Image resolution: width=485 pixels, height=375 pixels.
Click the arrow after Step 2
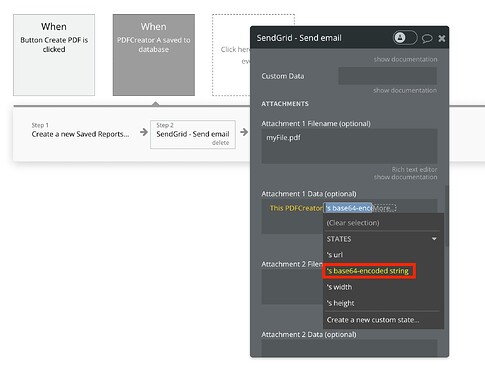click(x=244, y=132)
